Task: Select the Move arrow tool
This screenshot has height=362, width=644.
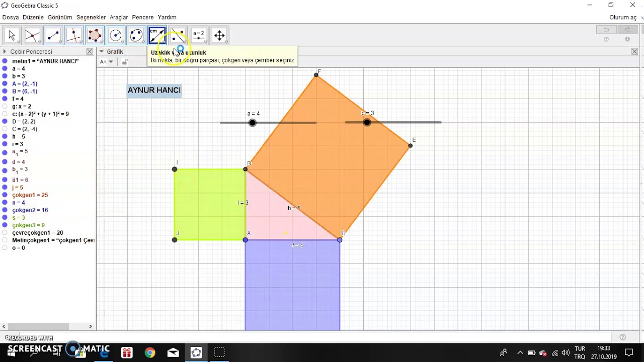Action: tap(12, 35)
